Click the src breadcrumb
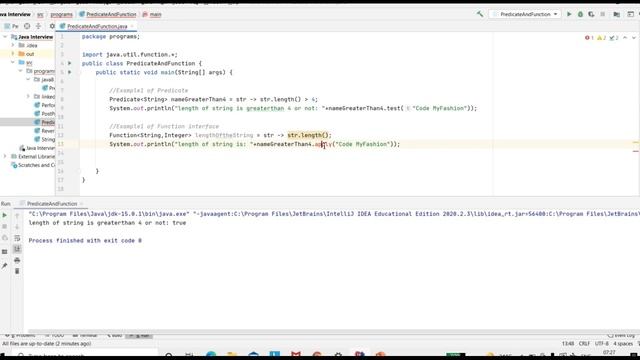The width and height of the screenshot is (640, 360). [x=40, y=14]
